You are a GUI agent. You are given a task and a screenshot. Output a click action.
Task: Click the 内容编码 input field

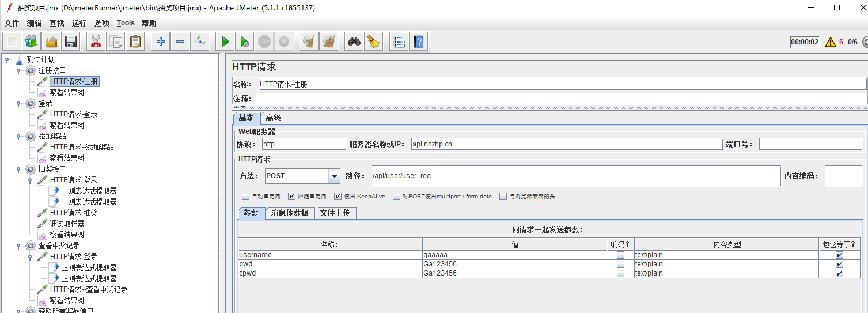[x=843, y=176]
